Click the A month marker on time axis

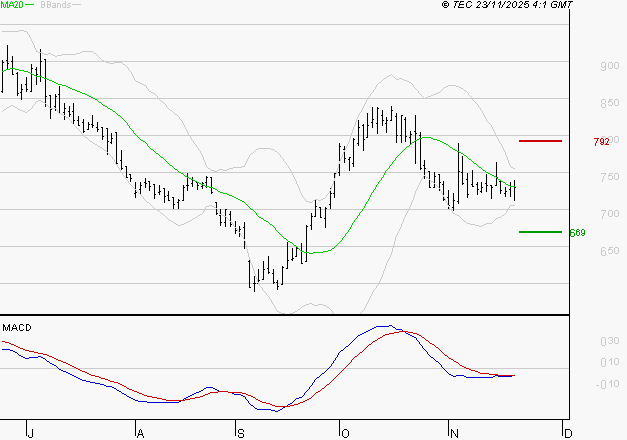click(x=140, y=434)
